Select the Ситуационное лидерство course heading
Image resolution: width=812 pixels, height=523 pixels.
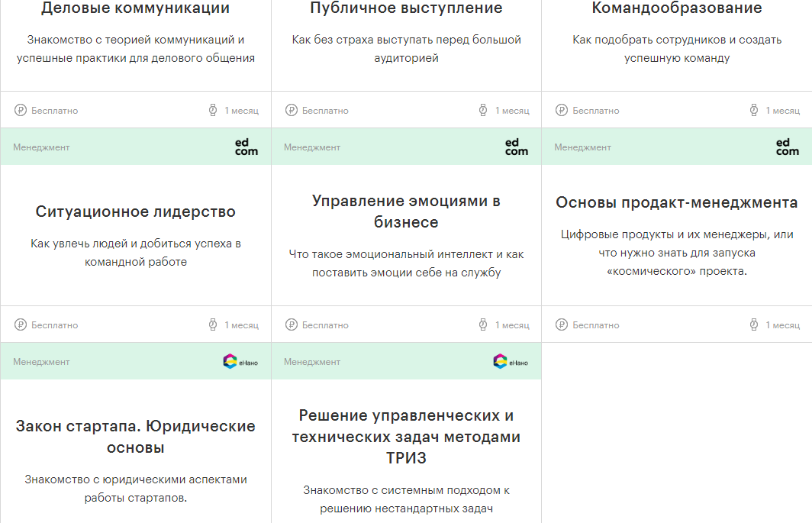(x=135, y=211)
